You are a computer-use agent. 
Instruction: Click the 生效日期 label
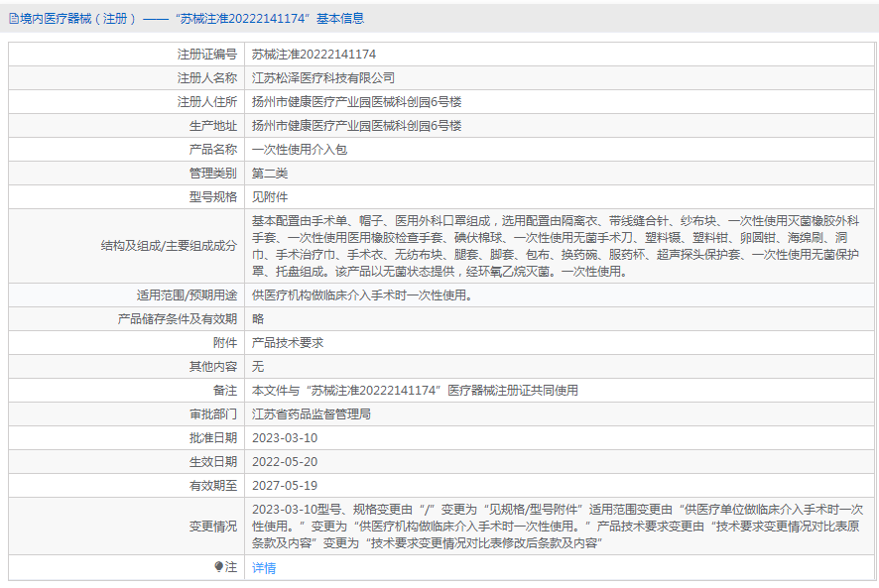[x=213, y=462]
